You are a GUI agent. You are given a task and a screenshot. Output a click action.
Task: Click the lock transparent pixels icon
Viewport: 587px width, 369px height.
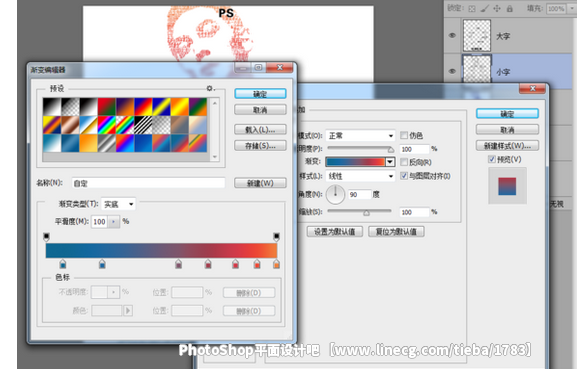coord(472,8)
